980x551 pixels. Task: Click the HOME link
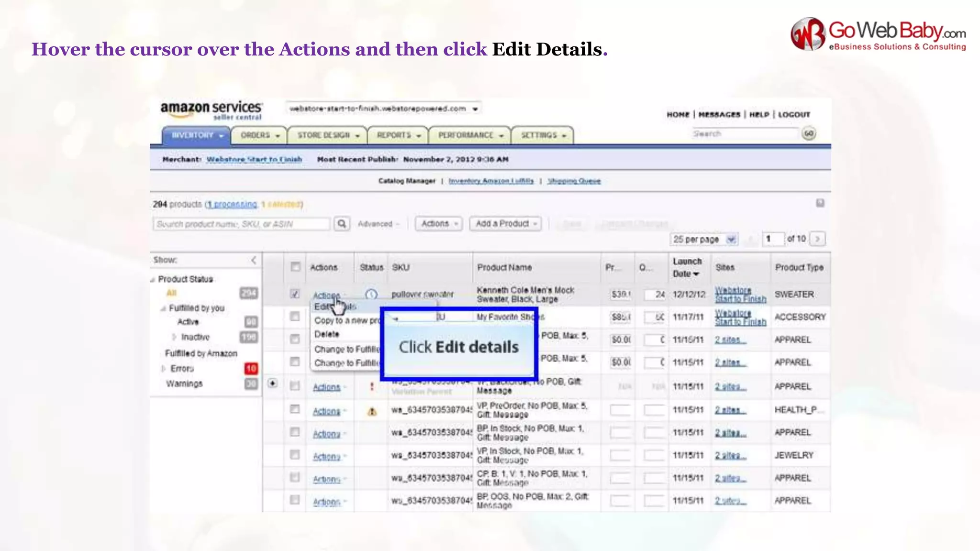pyautogui.click(x=678, y=115)
